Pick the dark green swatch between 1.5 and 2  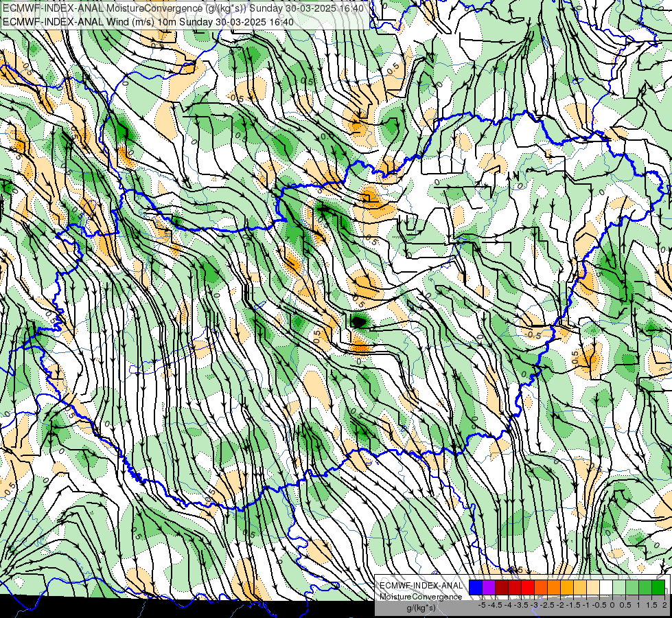658,587
